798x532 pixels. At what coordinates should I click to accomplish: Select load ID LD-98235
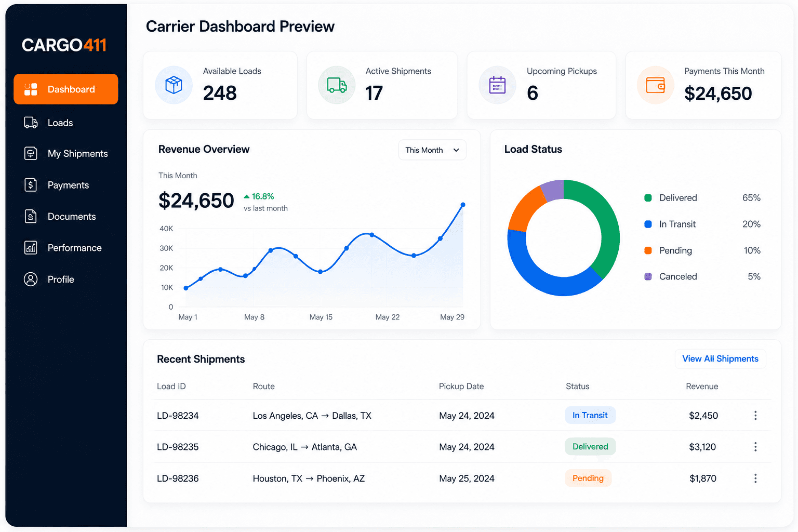(x=178, y=447)
